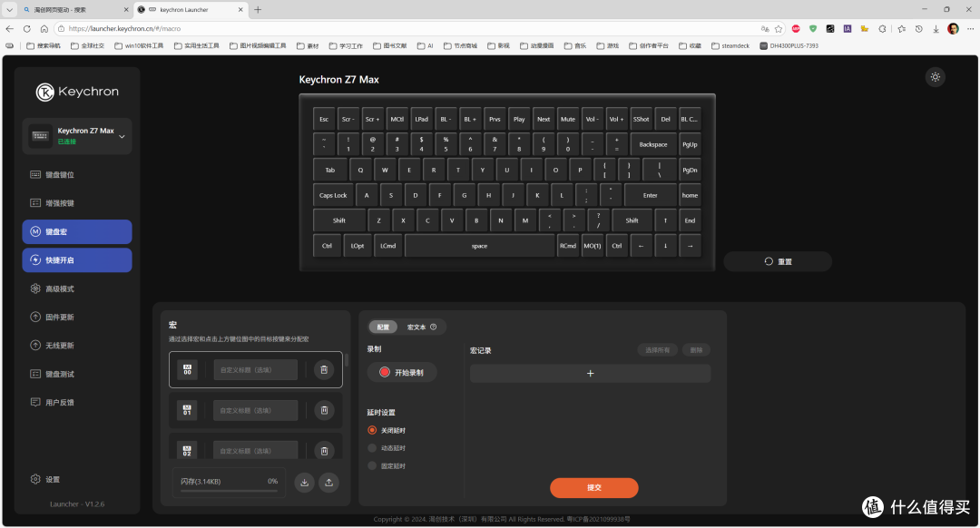
Task: Select macro slot M02 icon
Action: tap(188, 451)
